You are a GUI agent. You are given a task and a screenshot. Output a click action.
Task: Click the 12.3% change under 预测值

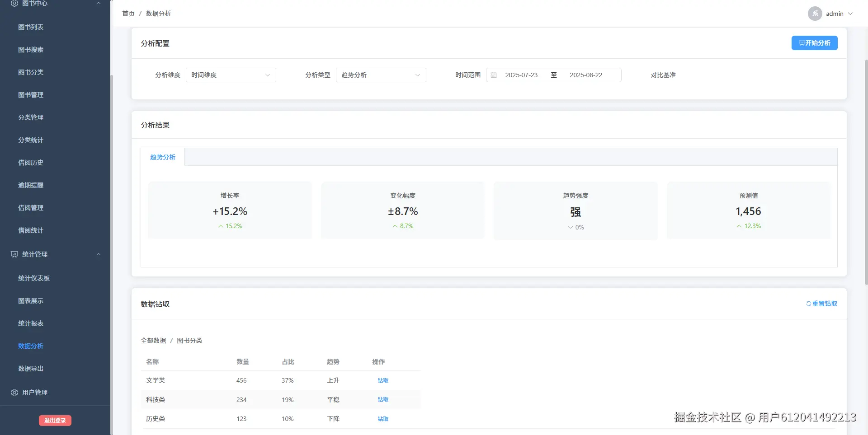(x=749, y=226)
